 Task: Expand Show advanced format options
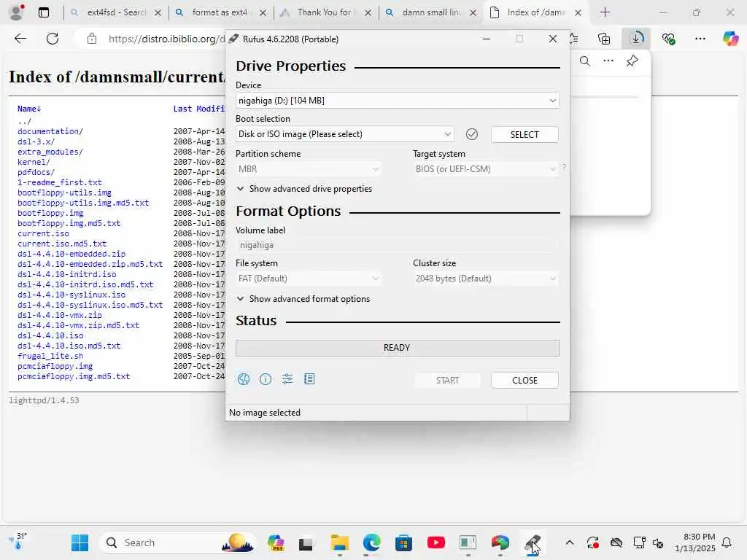tap(303, 299)
